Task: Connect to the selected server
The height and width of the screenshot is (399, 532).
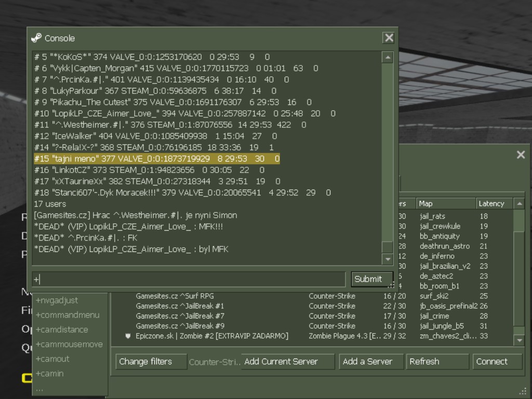Action: click(497, 362)
